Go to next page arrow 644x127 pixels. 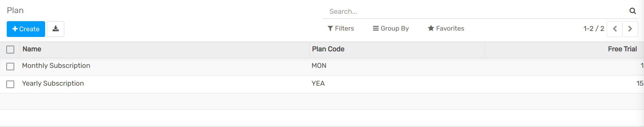pyautogui.click(x=630, y=29)
